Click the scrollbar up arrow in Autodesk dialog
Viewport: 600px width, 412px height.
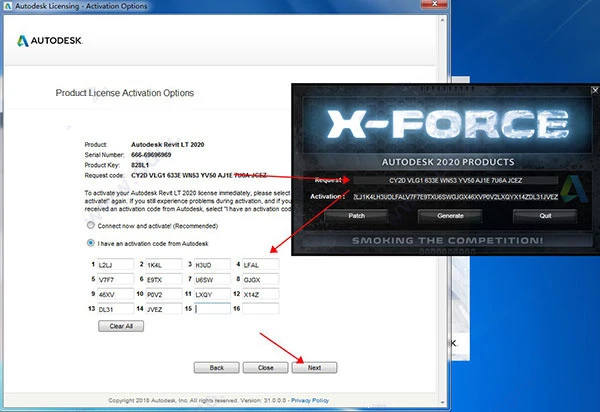point(442,20)
